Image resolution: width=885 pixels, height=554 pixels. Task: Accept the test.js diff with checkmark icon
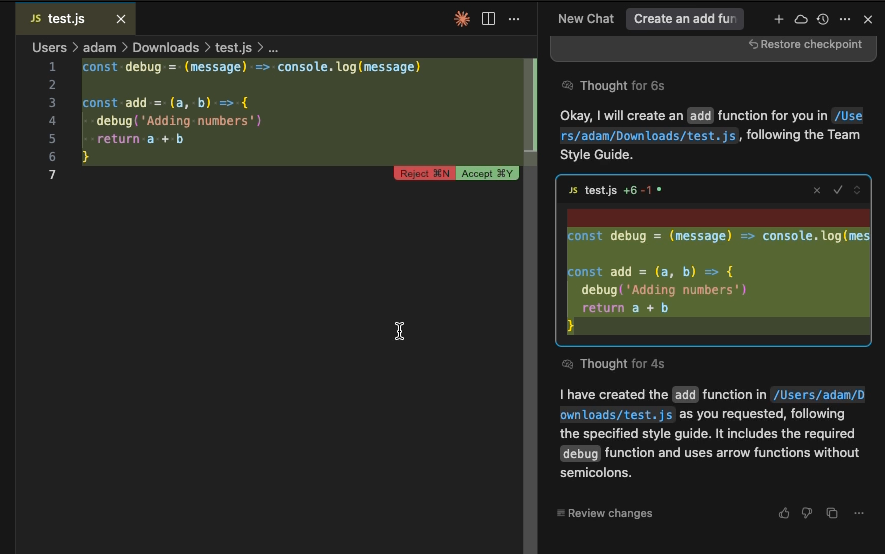tap(838, 190)
